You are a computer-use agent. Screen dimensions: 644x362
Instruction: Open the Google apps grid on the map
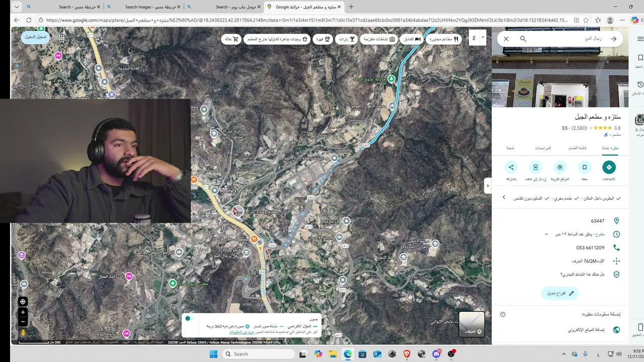[x=61, y=38]
